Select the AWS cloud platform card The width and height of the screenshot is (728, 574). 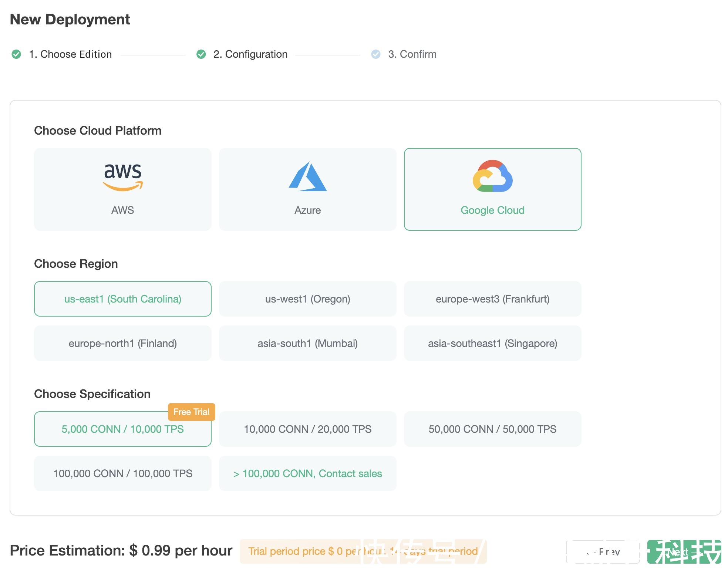point(122,189)
